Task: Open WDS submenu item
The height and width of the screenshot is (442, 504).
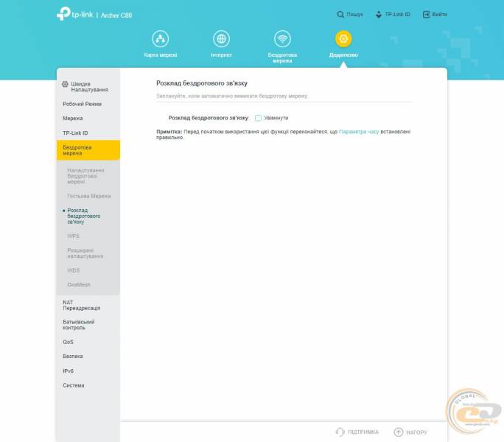Action: [x=73, y=270]
